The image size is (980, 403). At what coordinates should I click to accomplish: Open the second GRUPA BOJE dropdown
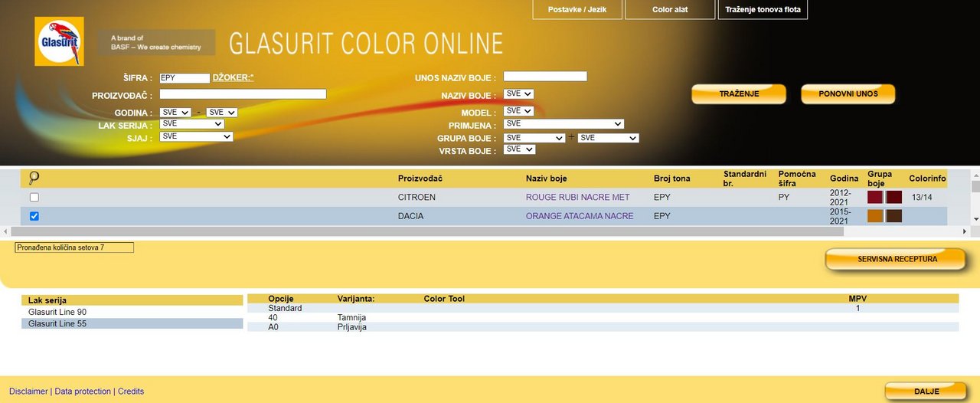tap(608, 138)
